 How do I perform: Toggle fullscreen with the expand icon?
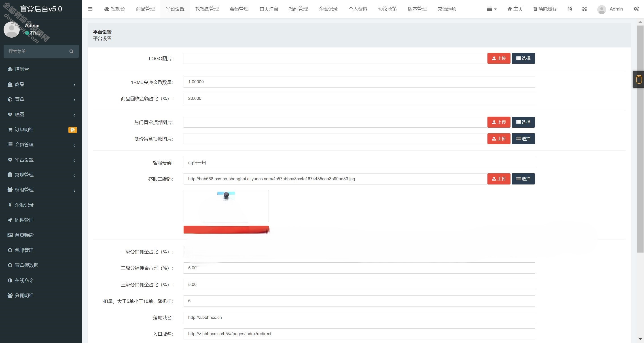click(x=584, y=9)
